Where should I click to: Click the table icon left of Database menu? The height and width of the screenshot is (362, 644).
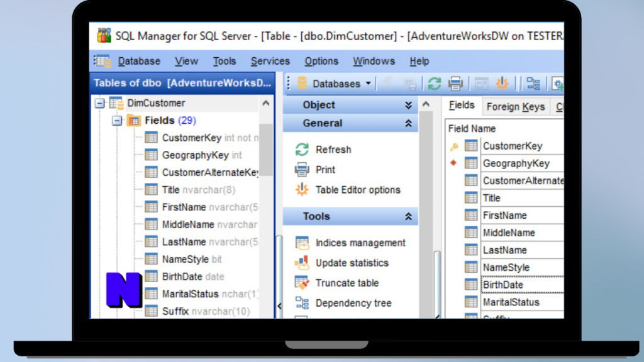pos(102,61)
